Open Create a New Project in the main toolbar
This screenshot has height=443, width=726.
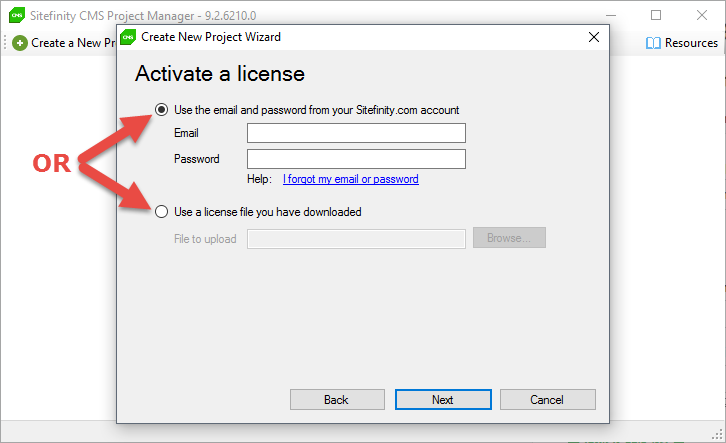click(64, 43)
